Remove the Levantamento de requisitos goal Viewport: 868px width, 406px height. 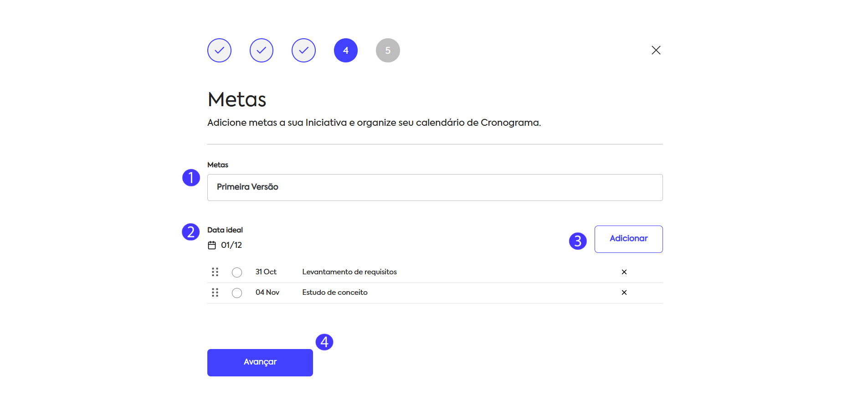click(624, 272)
